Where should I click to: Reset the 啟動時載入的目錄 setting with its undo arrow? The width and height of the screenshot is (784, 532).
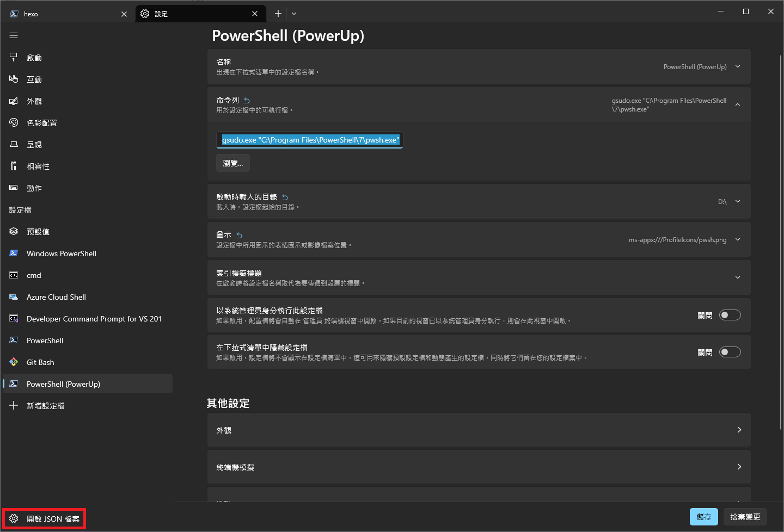point(285,197)
